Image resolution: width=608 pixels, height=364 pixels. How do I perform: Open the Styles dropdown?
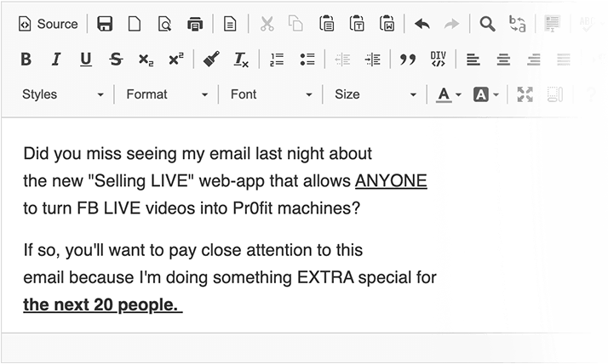(63, 94)
